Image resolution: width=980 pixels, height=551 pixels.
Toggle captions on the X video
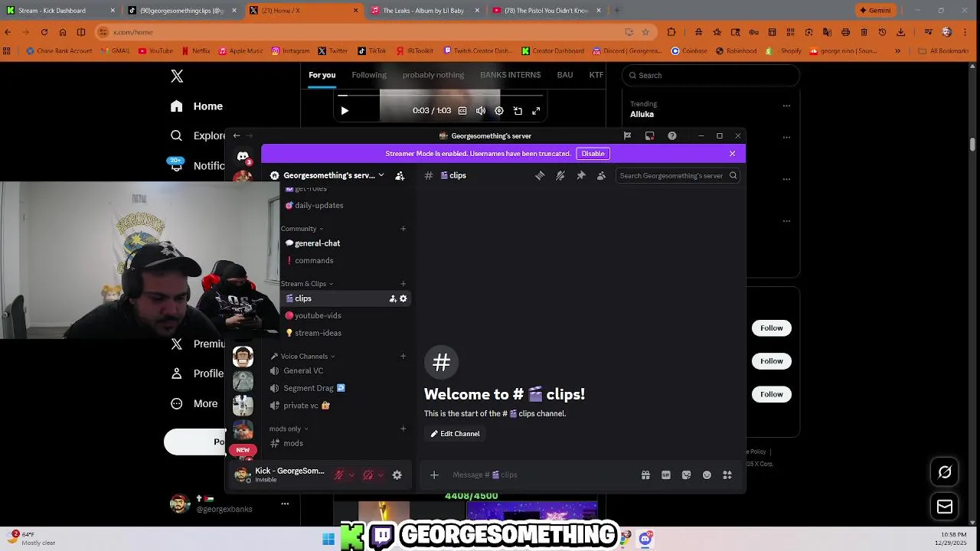click(x=462, y=111)
